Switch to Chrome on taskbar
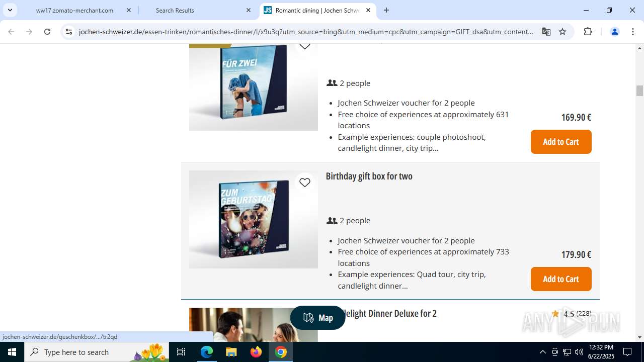Screen dimensions: 644x362 pos(281,352)
